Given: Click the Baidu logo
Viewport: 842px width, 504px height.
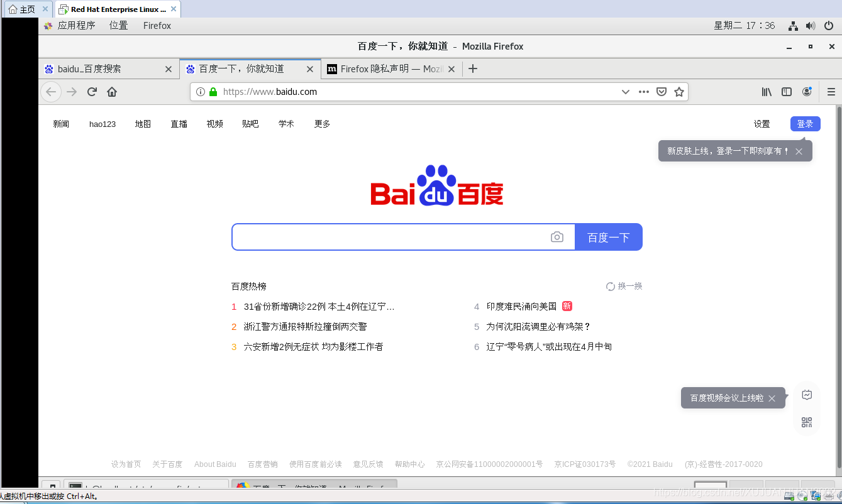Looking at the screenshot, I should [437, 185].
